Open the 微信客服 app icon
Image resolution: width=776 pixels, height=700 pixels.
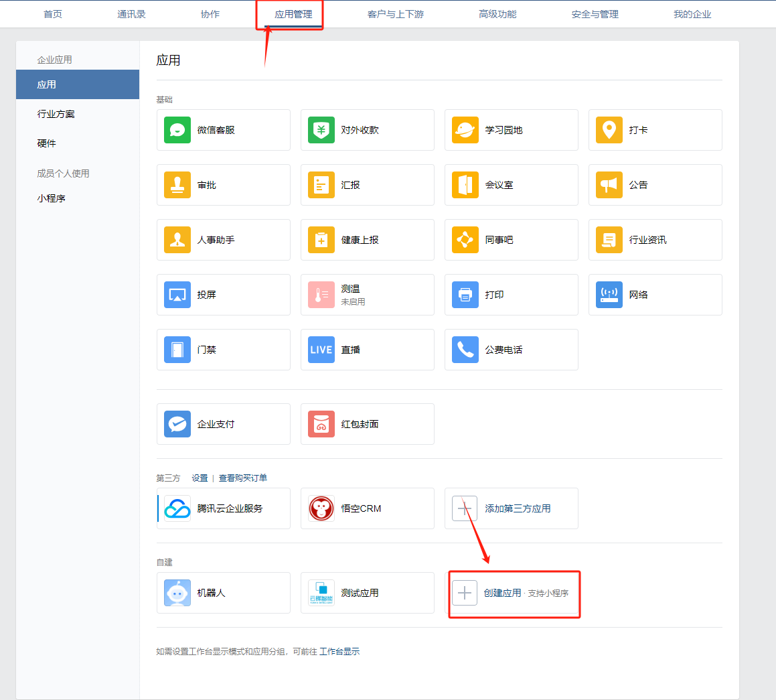click(177, 130)
